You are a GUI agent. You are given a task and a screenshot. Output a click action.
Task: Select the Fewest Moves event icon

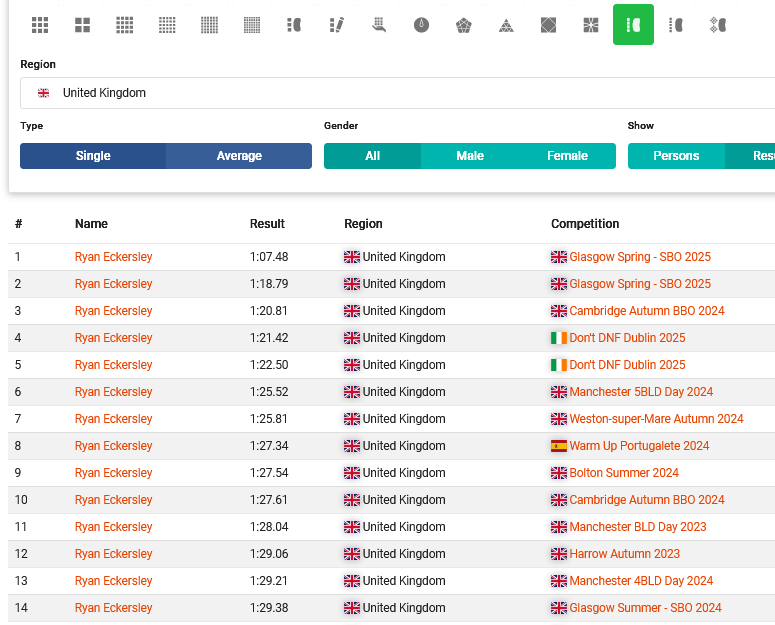click(337, 25)
